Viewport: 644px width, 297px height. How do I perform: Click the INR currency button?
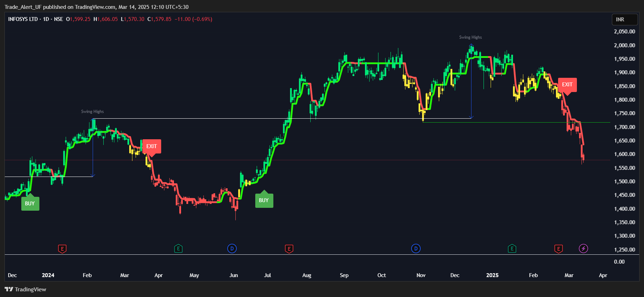click(624, 20)
